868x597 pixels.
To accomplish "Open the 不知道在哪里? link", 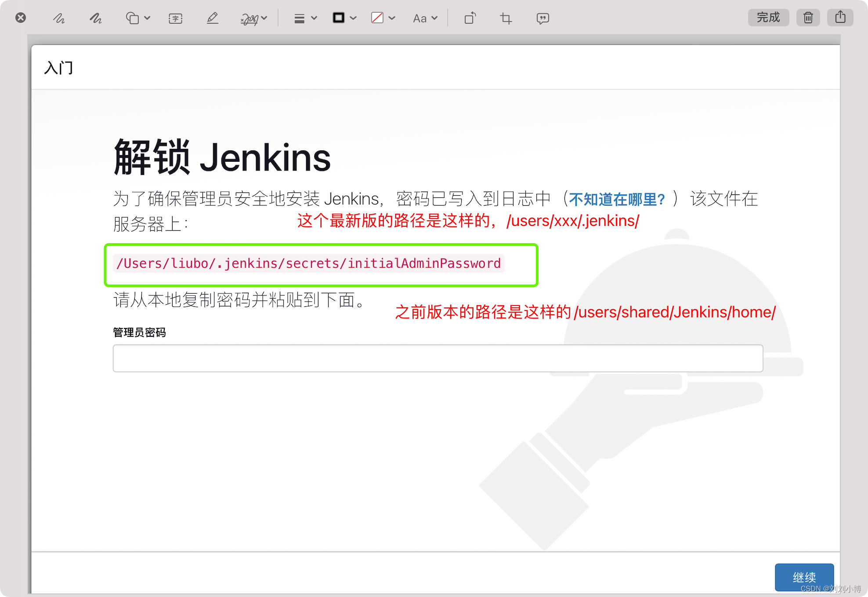I will 617,199.
